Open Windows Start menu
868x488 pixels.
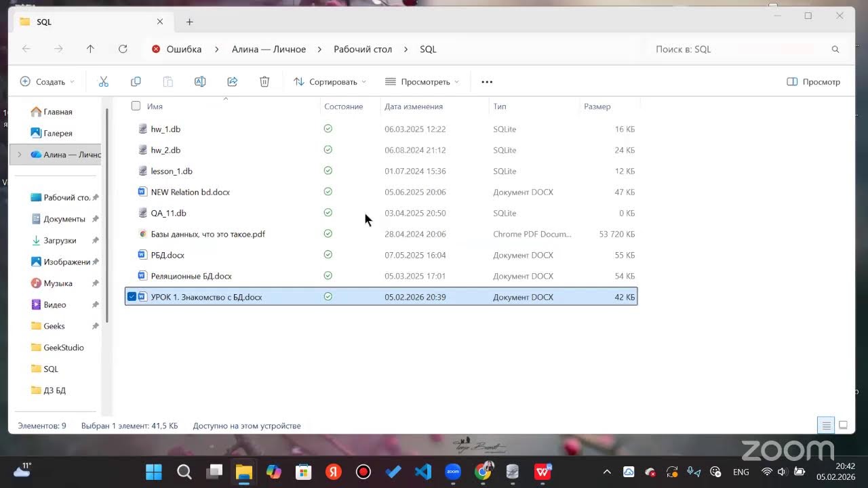pos(154,472)
